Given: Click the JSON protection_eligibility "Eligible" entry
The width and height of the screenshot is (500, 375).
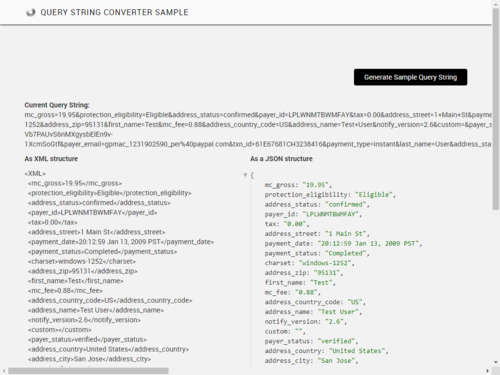Looking at the screenshot, I should point(330,195).
